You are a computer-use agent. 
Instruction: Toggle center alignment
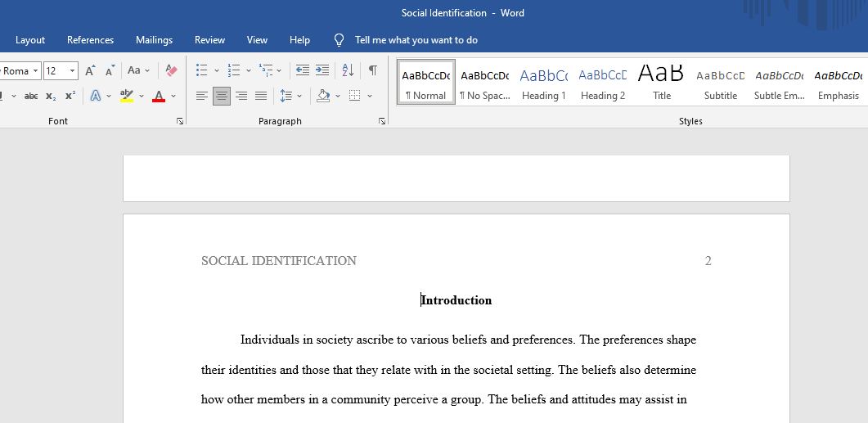(x=222, y=96)
